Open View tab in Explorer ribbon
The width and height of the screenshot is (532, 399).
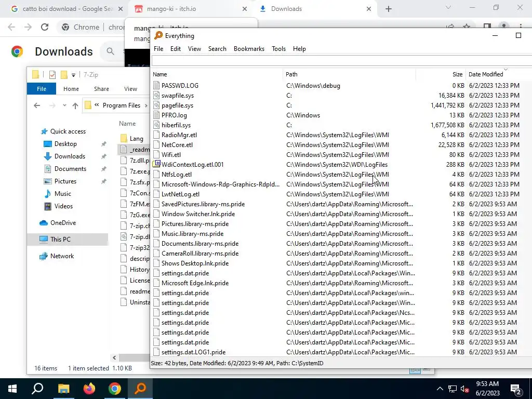[130, 89]
